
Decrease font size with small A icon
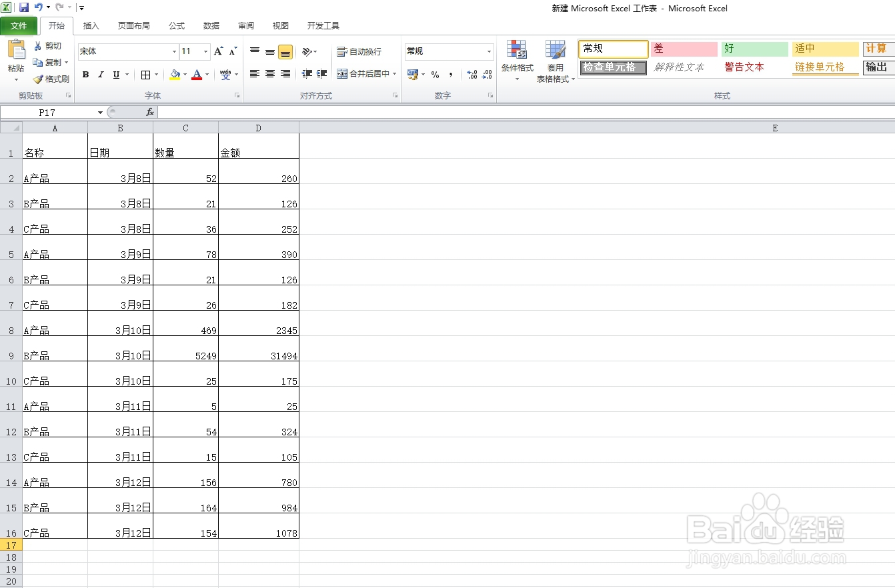click(x=233, y=51)
